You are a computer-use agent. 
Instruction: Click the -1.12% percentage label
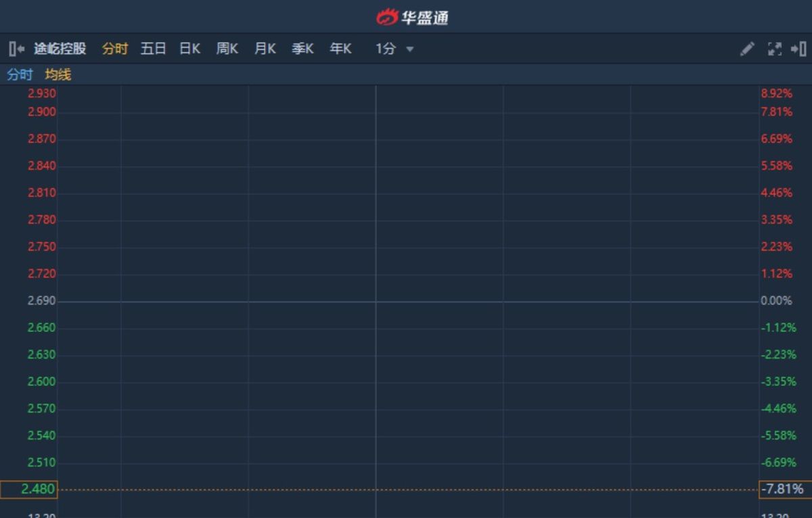pyautogui.click(x=778, y=328)
